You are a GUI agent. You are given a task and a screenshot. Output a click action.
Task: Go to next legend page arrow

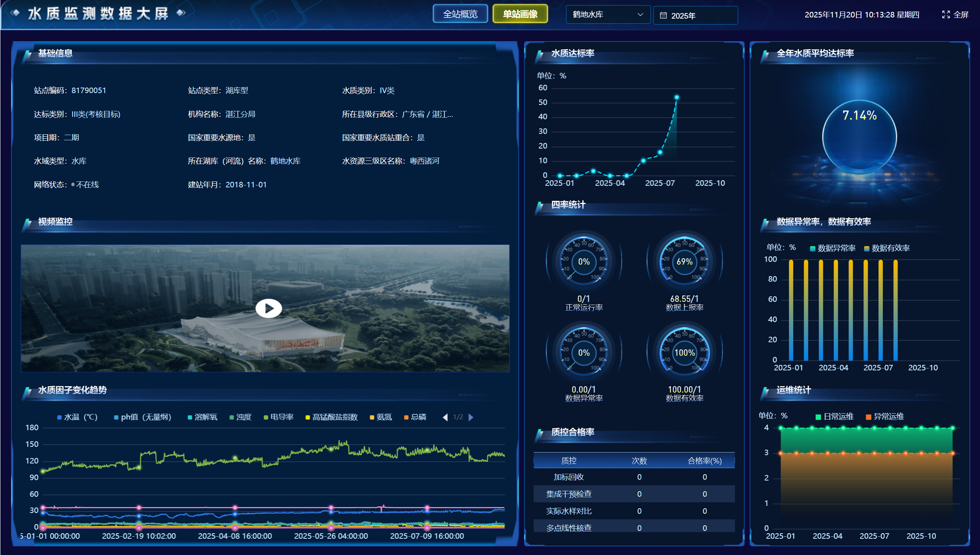(471, 417)
